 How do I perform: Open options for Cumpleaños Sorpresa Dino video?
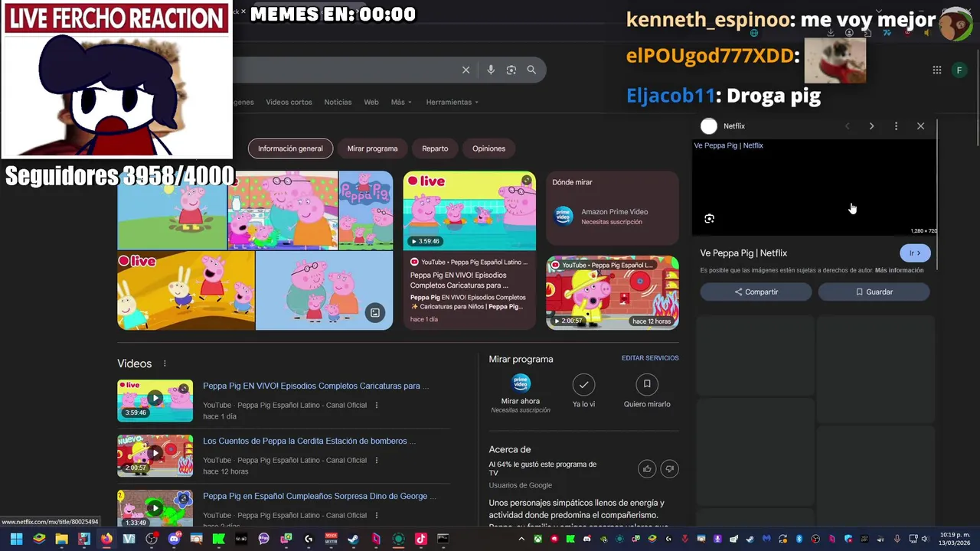(376, 515)
